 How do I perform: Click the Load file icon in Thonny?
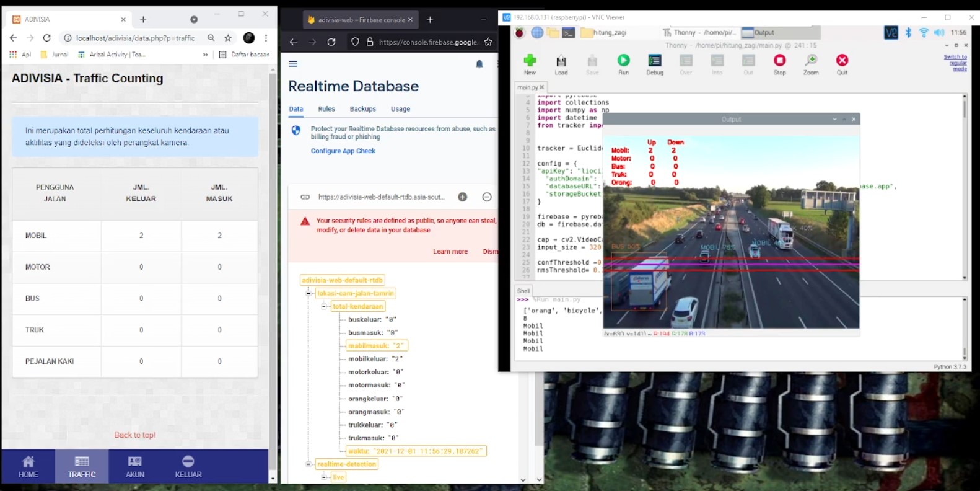[561, 61]
